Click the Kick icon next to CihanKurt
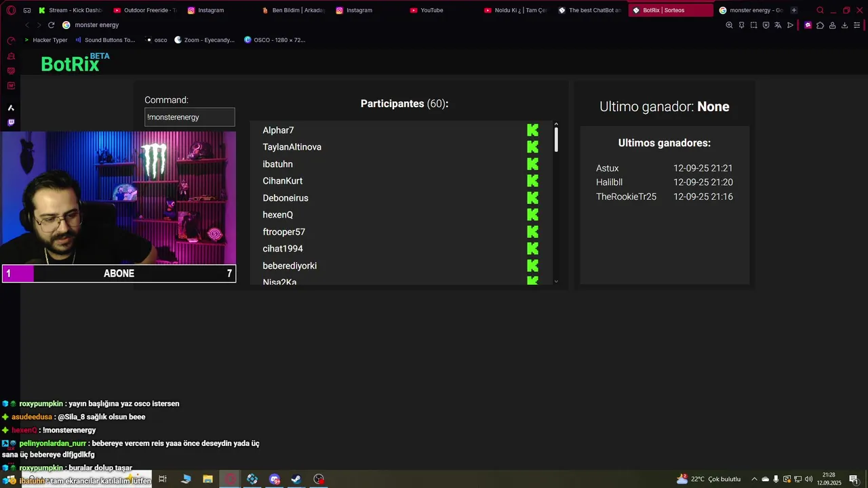Screen dimensions: 868x488 click(x=533, y=181)
